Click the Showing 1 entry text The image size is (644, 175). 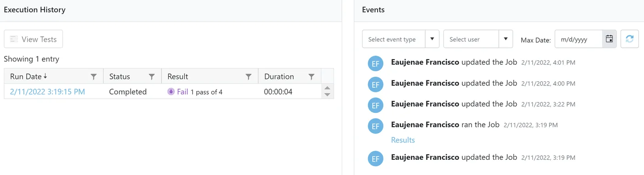click(x=32, y=59)
